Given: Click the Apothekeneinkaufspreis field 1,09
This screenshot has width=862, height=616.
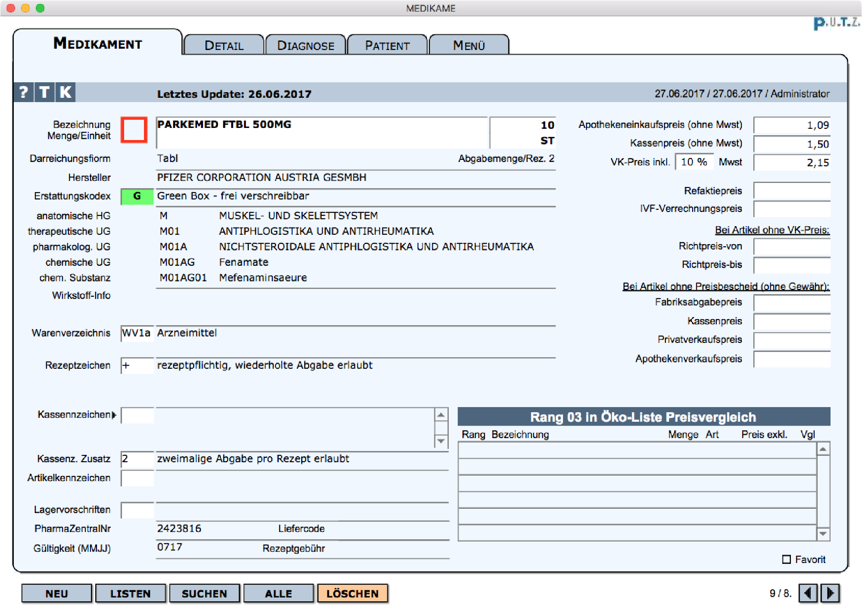Looking at the screenshot, I should click(x=792, y=125).
